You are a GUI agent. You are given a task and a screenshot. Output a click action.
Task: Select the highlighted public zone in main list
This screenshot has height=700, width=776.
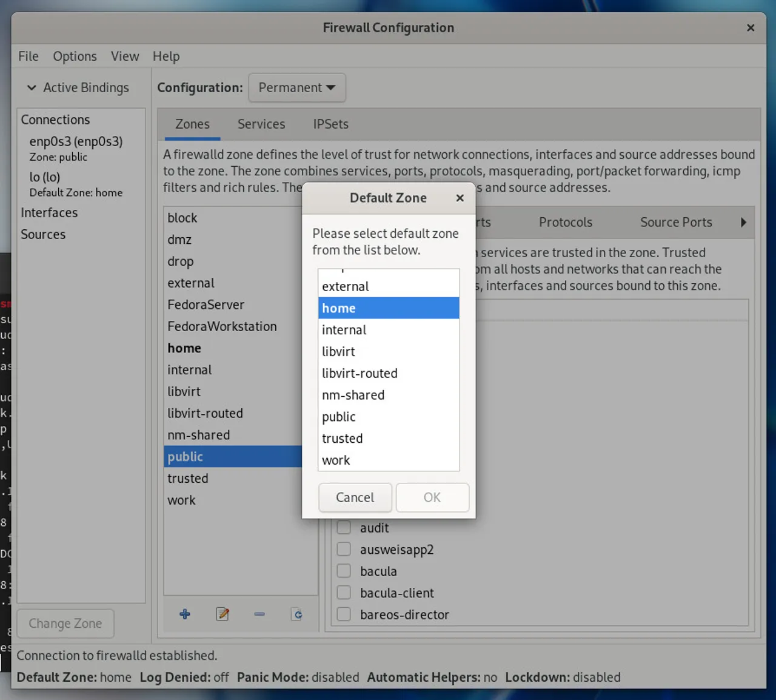point(233,457)
